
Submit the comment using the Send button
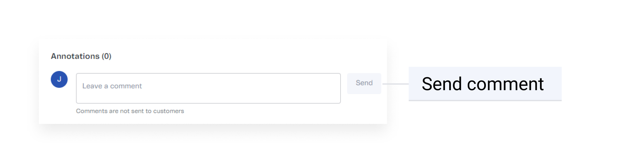click(364, 83)
